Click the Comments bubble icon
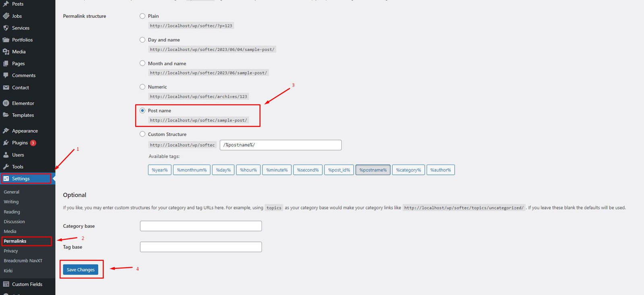 (6, 75)
